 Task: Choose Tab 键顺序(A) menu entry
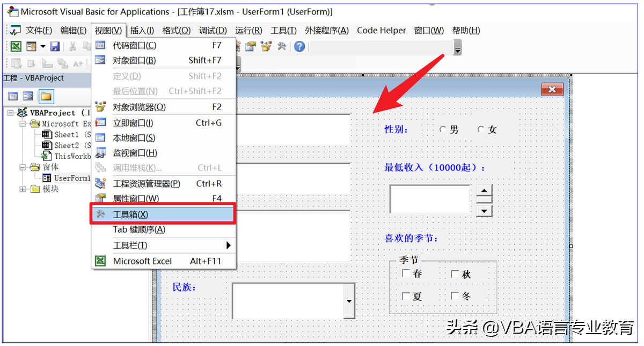coord(164,229)
